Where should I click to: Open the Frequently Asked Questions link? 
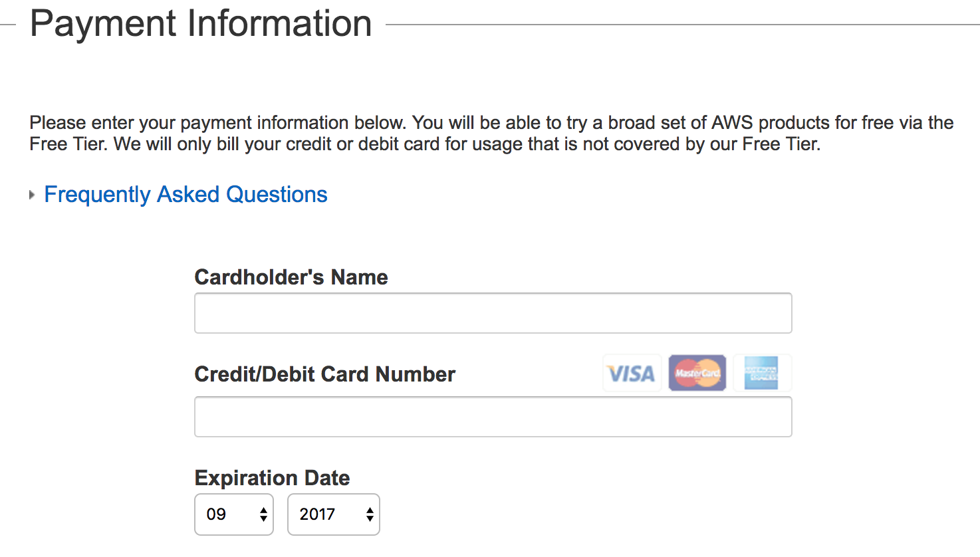[185, 195]
